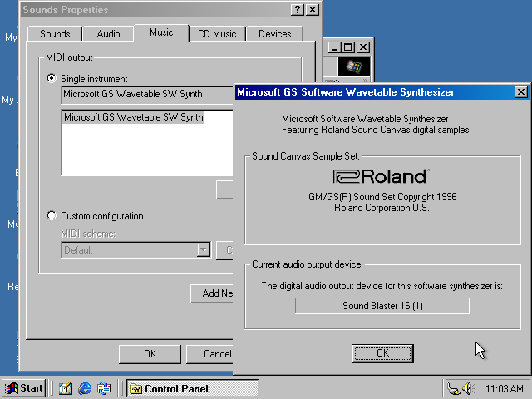The image size is (532, 399).
Task: Click the single instrument name field
Action: click(x=147, y=95)
